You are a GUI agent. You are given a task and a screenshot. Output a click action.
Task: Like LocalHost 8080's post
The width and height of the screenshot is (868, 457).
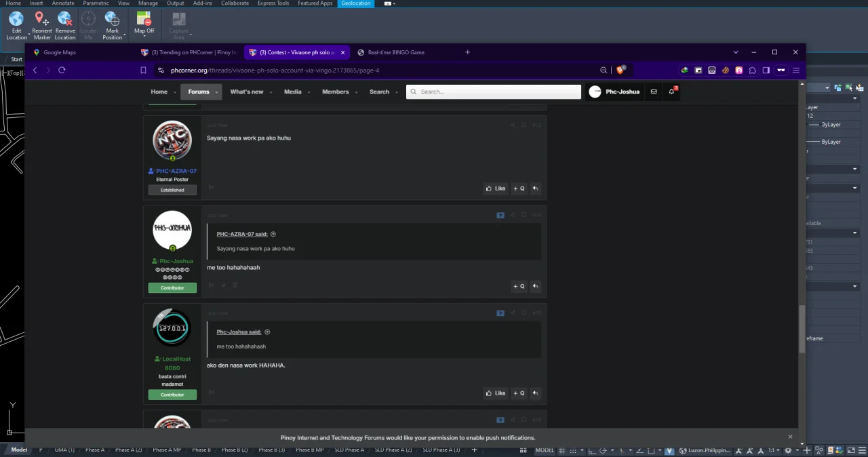pyautogui.click(x=496, y=393)
